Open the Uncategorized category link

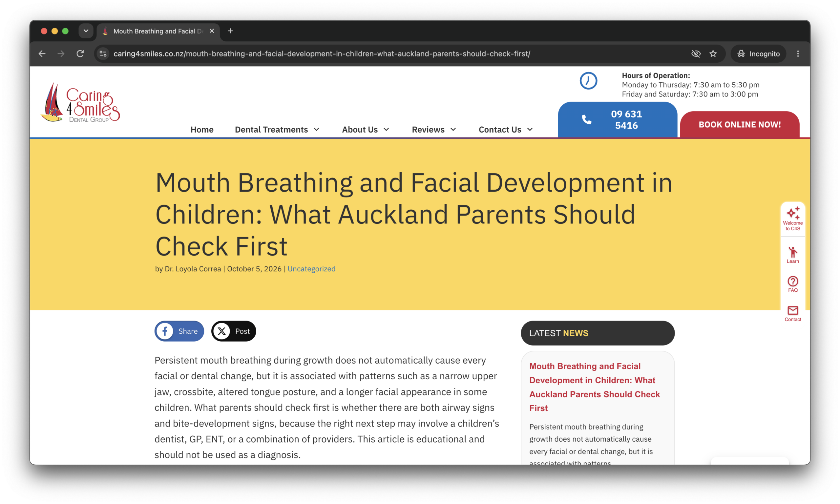(x=311, y=269)
